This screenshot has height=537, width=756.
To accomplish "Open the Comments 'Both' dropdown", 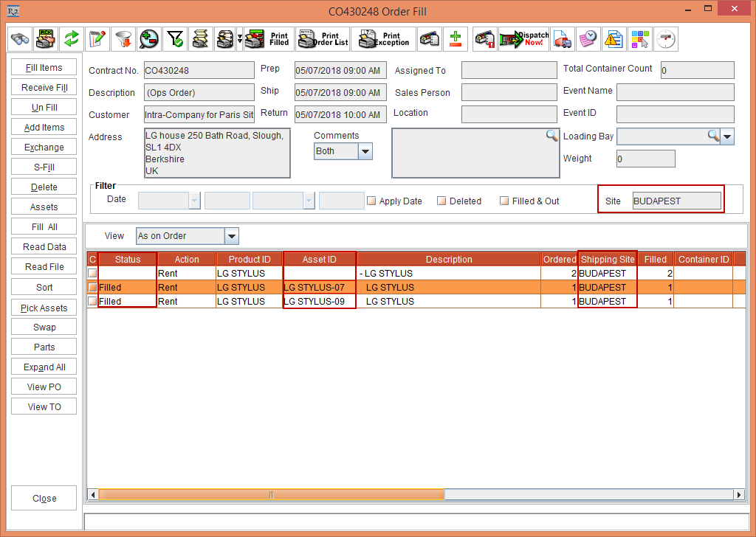I will pyautogui.click(x=365, y=151).
